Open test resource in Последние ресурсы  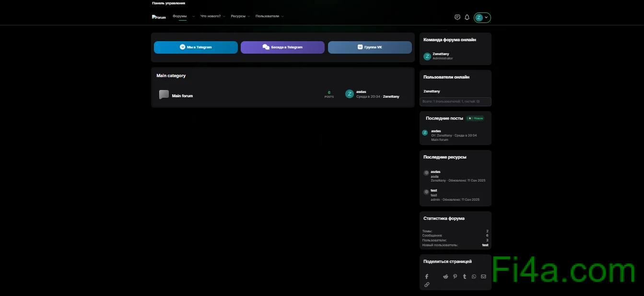pyautogui.click(x=433, y=191)
